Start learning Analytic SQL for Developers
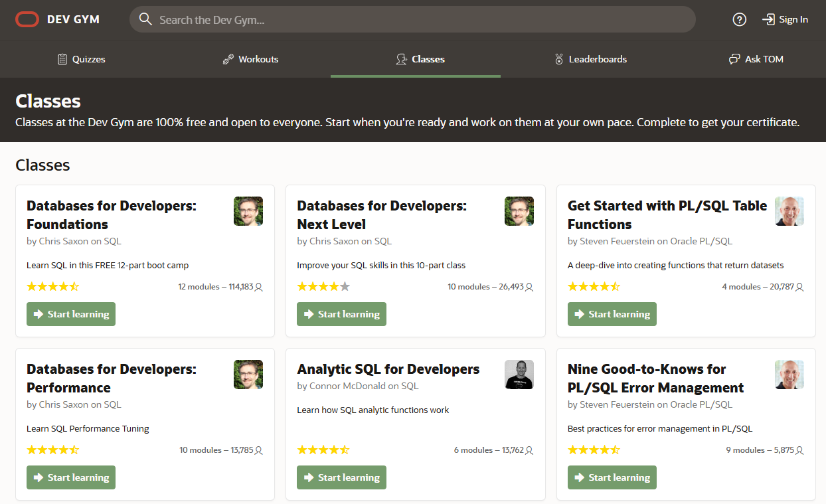The image size is (826, 504). [341, 477]
